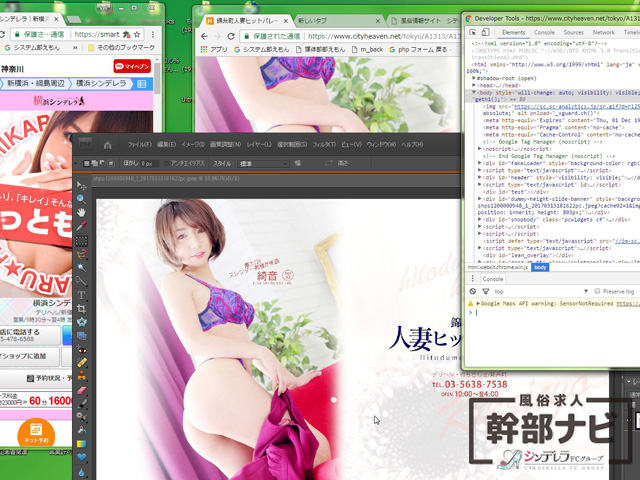The height and width of the screenshot is (480, 640).
Task: Open the 新しいタブ tab in Chrome
Action: (x=337, y=20)
